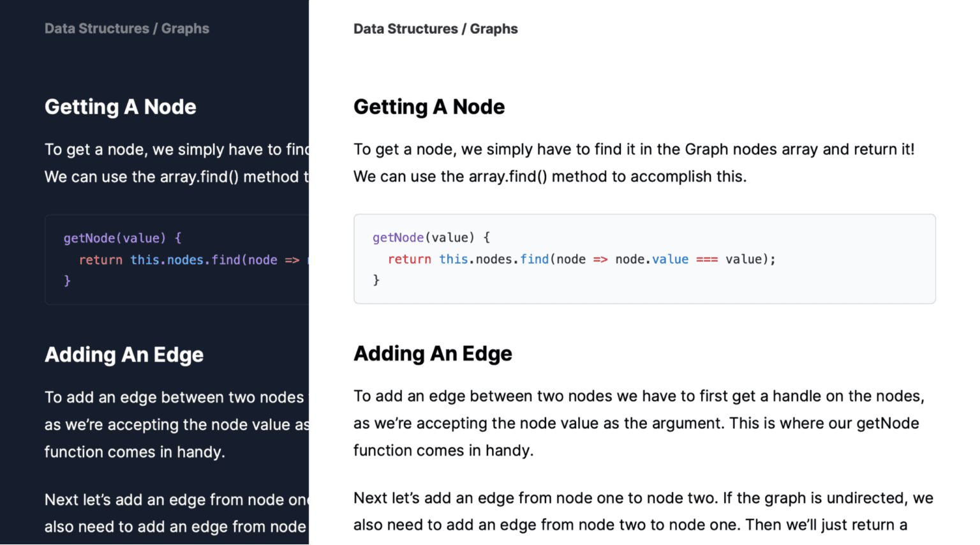This screenshot has height=545, width=980.
Task: Click the closing brace in the light code block
Action: pos(376,280)
